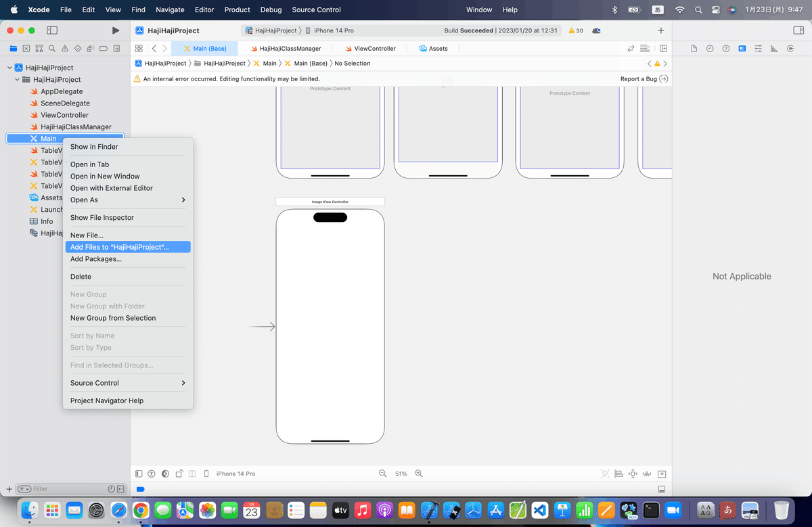Image resolution: width=812 pixels, height=527 pixels.
Task: Open the History inspector
Action: pyautogui.click(x=710, y=49)
